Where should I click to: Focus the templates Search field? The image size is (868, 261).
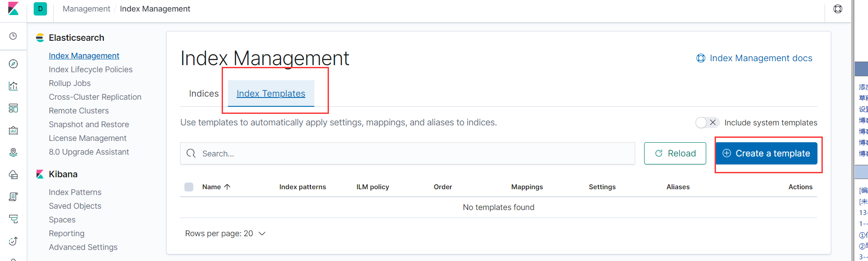407,153
